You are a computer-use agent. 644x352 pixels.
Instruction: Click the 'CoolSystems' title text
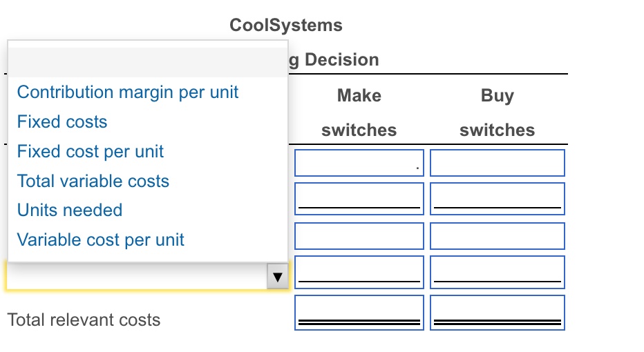[286, 25]
